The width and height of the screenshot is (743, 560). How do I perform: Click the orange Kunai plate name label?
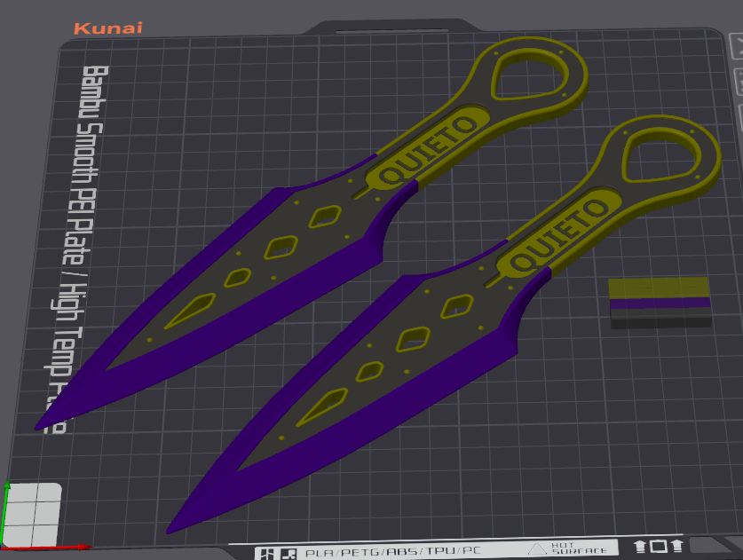(108, 28)
